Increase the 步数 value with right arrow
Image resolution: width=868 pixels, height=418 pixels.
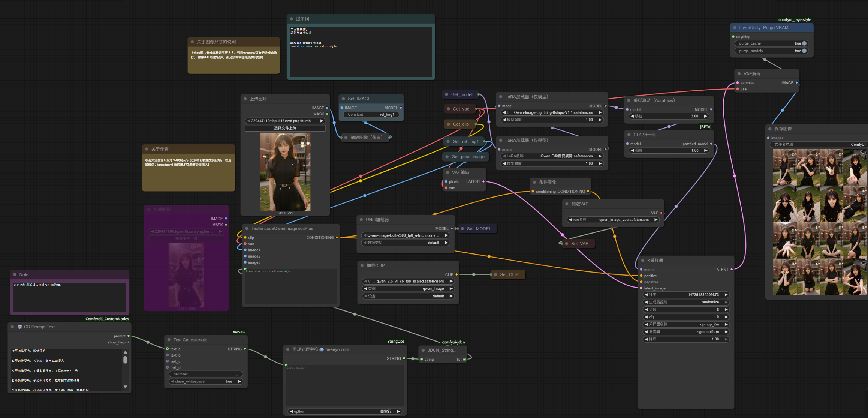click(x=726, y=310)
